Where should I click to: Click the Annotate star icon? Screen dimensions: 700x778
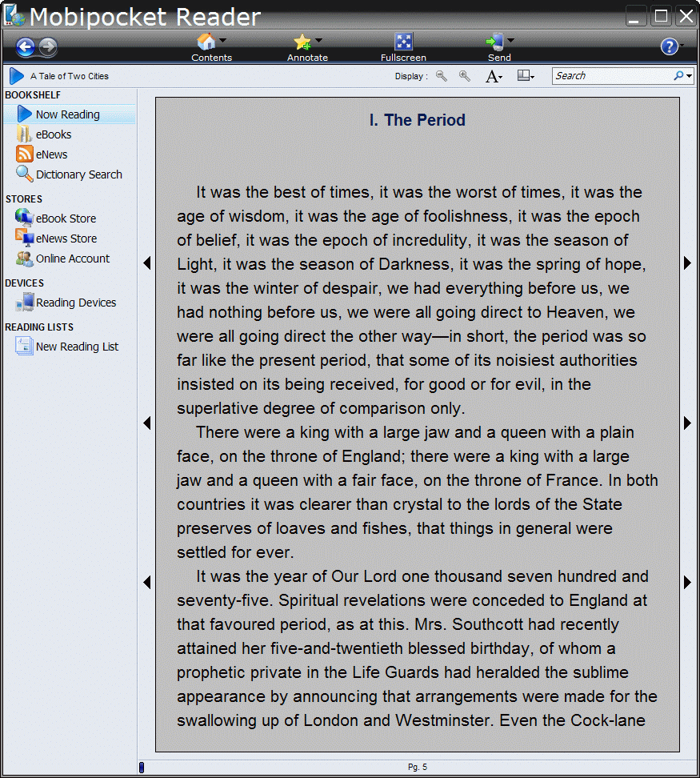(x=302, y=42)
